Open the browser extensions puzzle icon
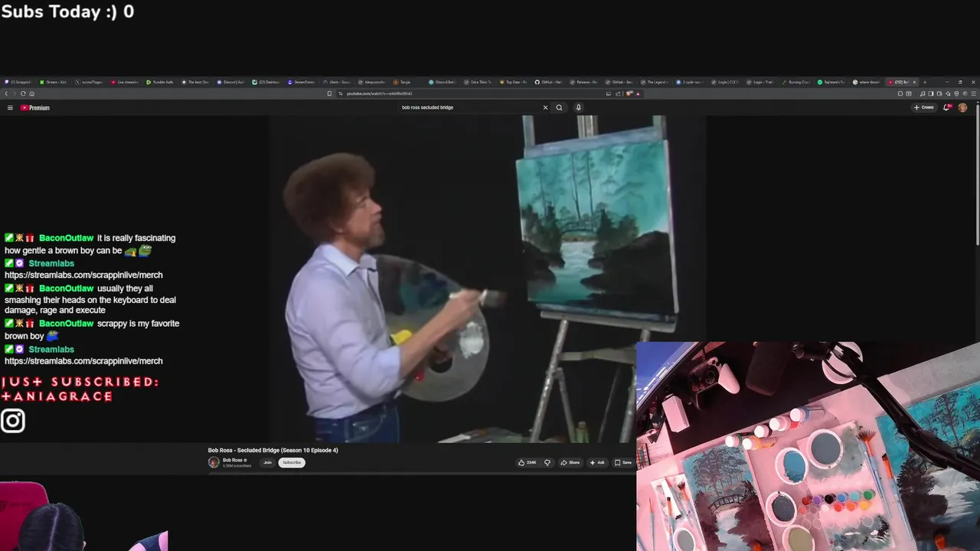 coord(900,93)
